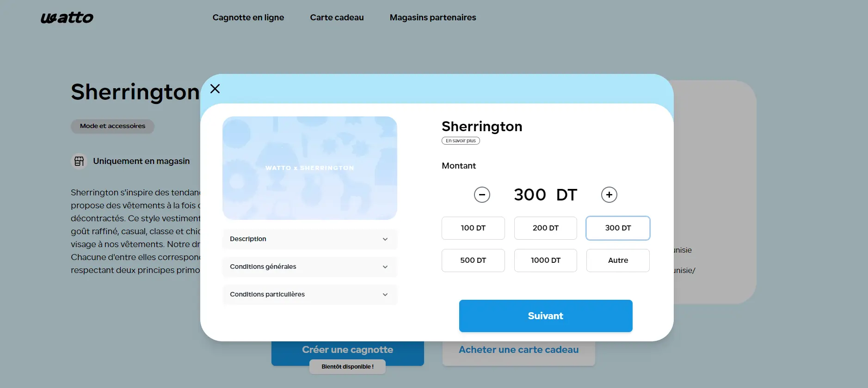Click the En savoir plus link

click(461, 141)
